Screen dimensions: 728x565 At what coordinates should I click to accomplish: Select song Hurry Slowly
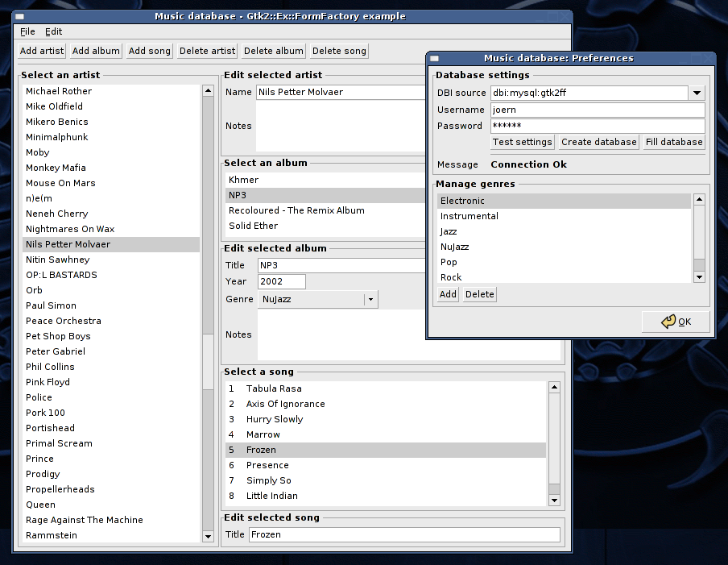click(386, 419)
